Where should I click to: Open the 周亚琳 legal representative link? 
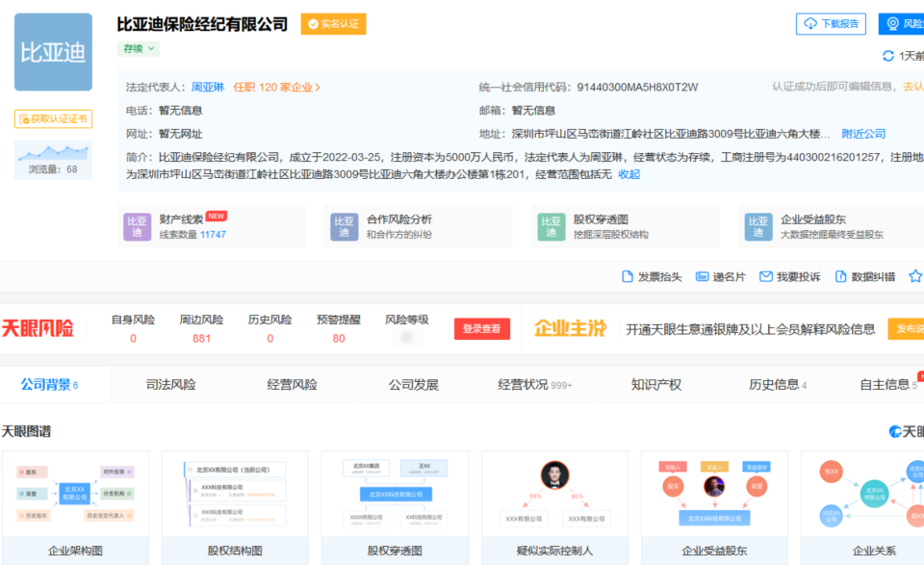coord(208,88)
